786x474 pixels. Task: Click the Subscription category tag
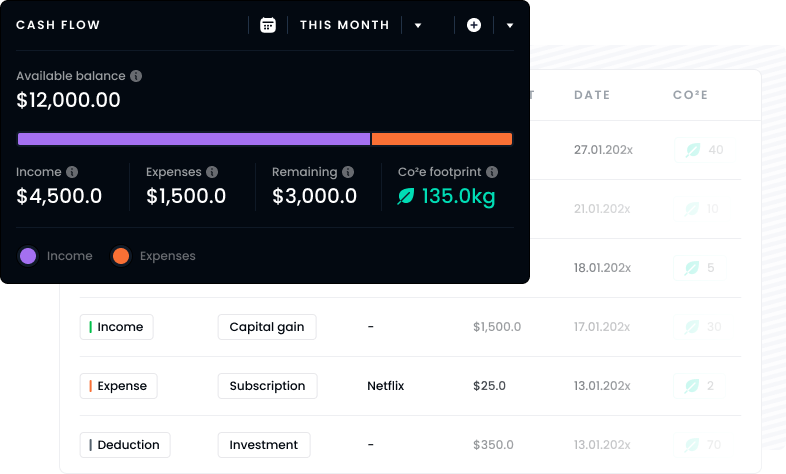[267, 386]
